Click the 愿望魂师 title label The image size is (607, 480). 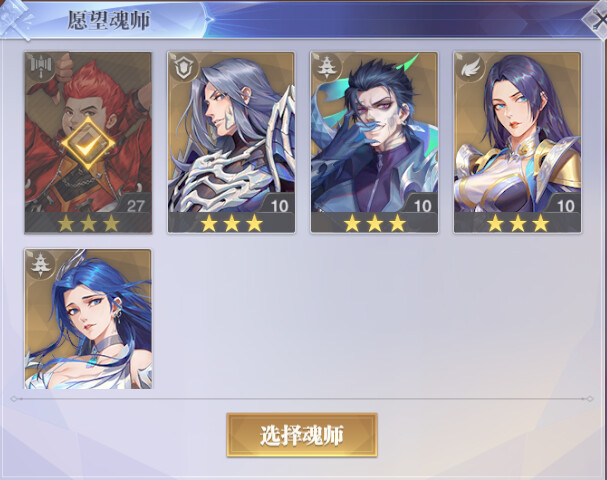tap(109, 20)
